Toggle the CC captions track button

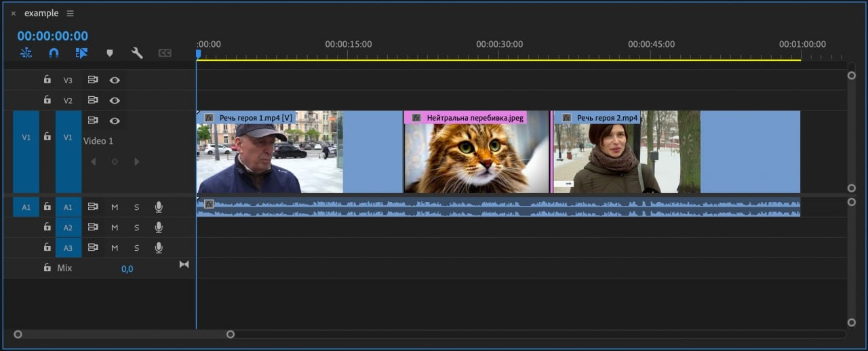pyautogui.click(x=165, y=53)
